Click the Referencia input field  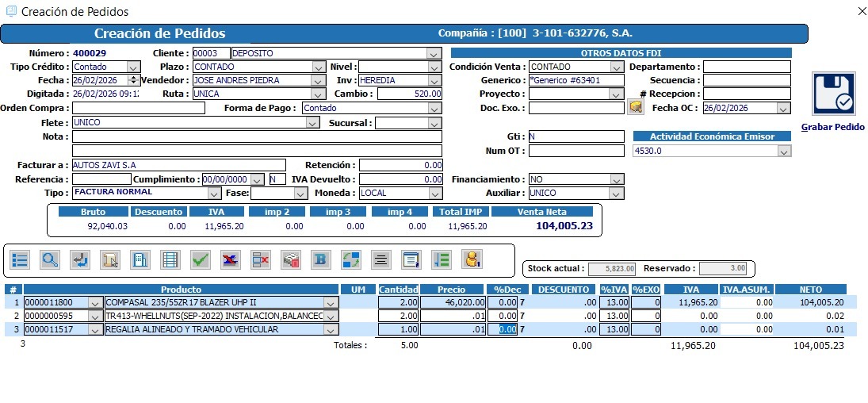[101, 179]
